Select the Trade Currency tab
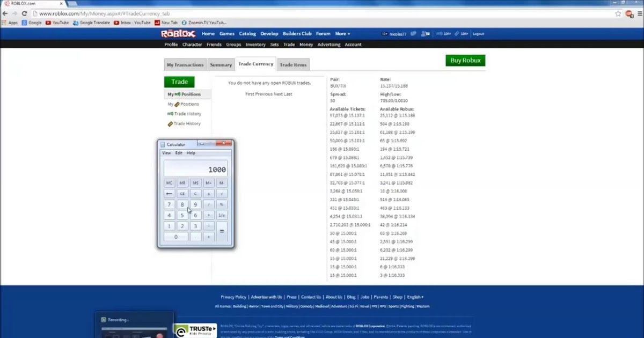Viewport: 644px width, 338px height. pos(255,64)
